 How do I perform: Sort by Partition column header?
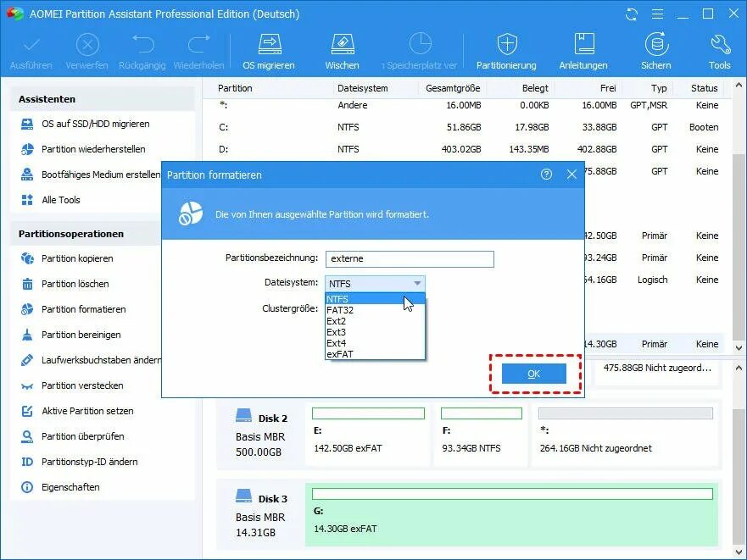point(235,88)
